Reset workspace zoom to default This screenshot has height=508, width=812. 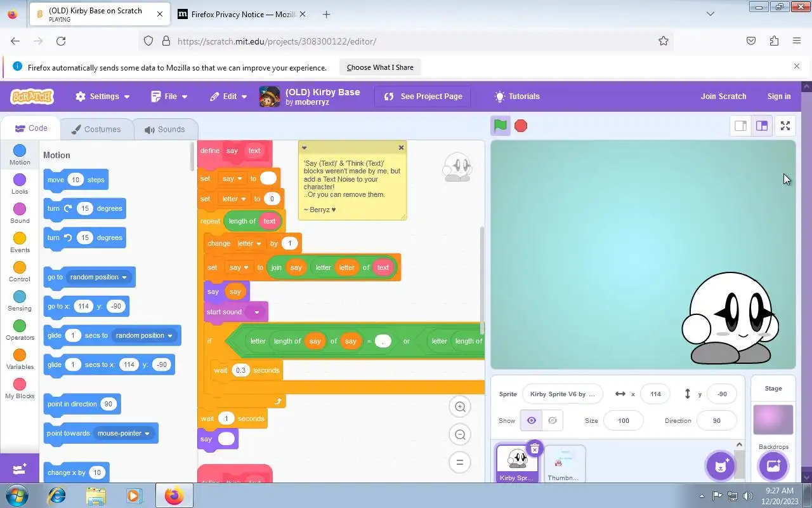click(x=461, y=462)
